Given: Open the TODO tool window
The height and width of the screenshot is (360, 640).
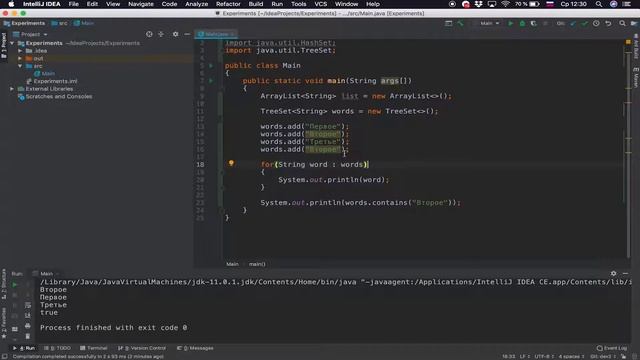Looking at the screenshot, I should point(58,348).
